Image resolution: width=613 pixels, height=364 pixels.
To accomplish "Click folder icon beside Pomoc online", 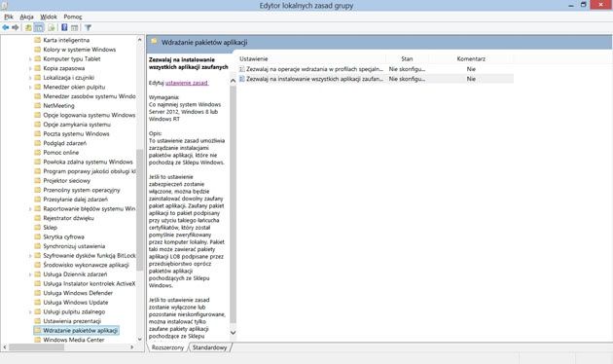I will click(x=38, y=153).
